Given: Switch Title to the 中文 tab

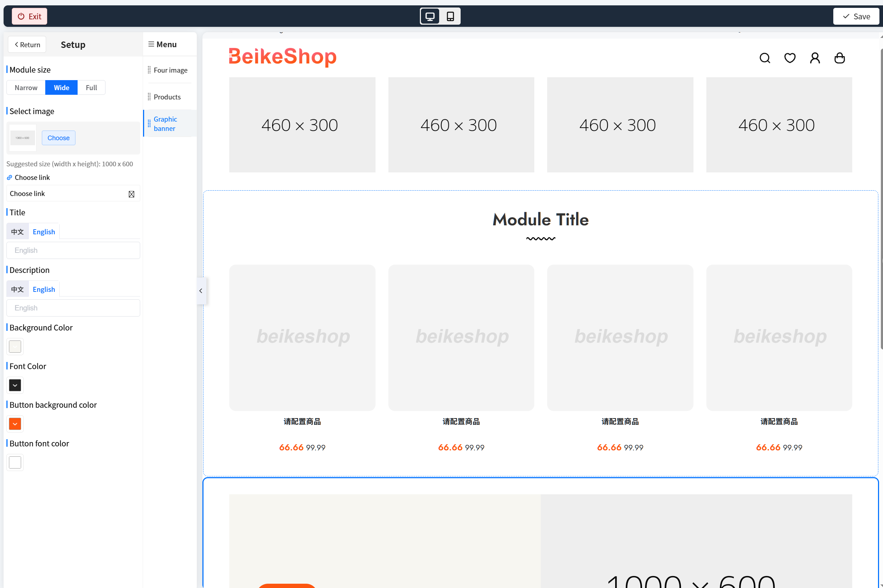Looking at the screenshot, I should tap(17, 232).
